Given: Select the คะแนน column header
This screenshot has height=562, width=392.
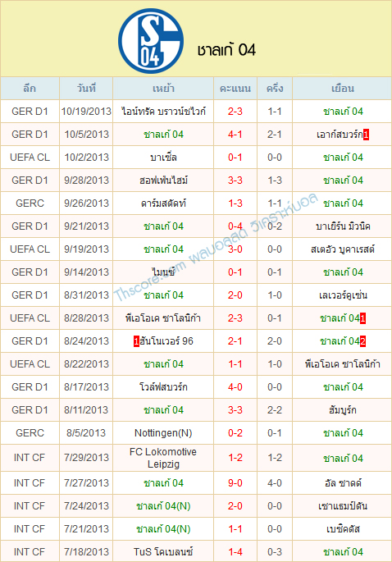Looking at the screenshot, I should tap(235, 88).
